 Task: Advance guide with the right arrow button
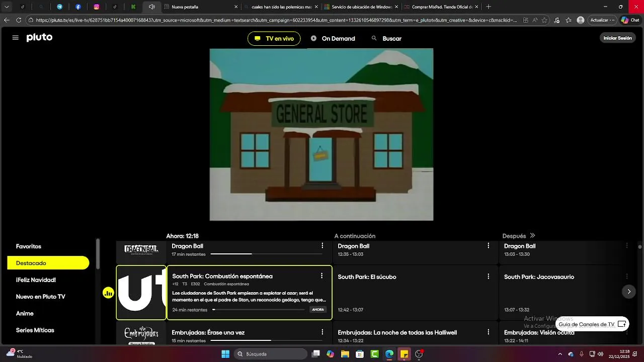[x=628, y=292]
